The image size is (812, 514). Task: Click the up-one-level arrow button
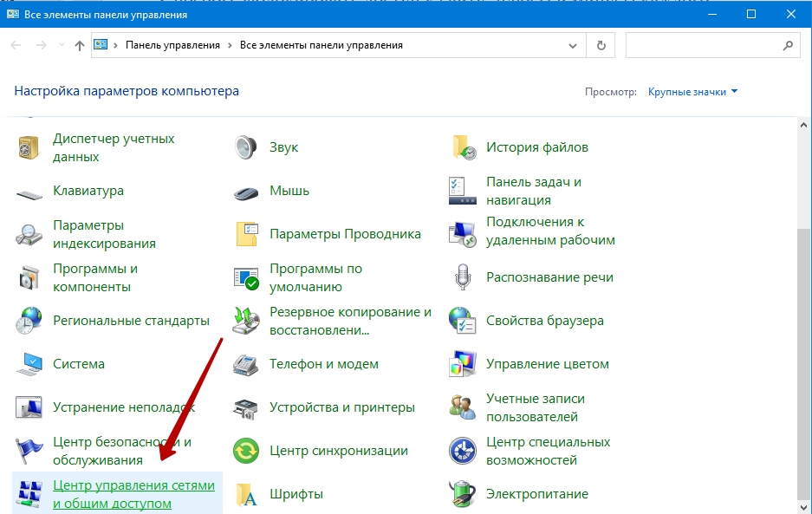pyautogui.click(x=80, y=45)
